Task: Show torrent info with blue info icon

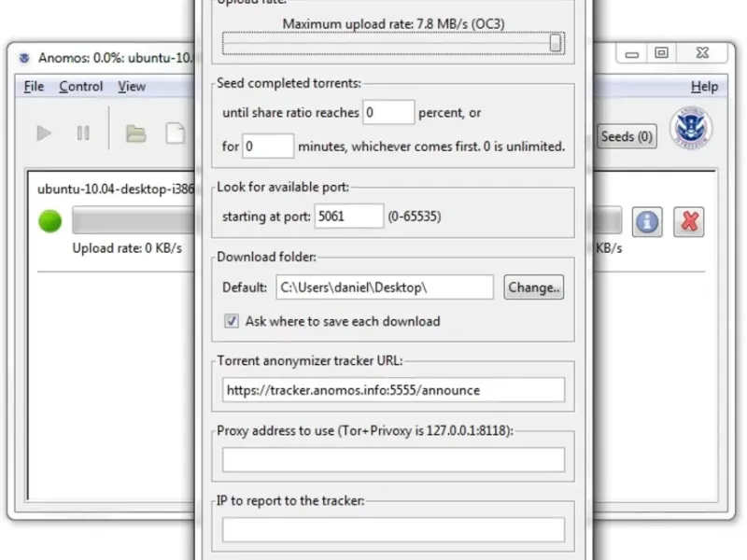Action: click(647, 222)
